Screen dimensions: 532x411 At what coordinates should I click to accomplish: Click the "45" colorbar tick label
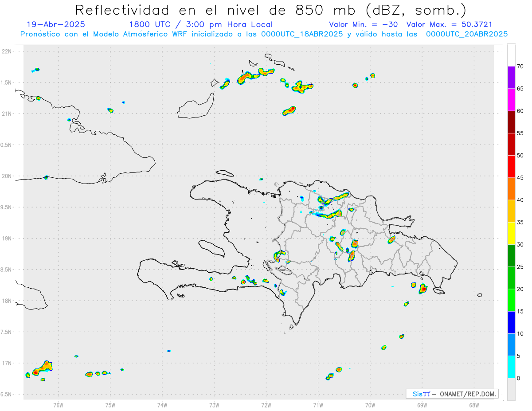520,178
